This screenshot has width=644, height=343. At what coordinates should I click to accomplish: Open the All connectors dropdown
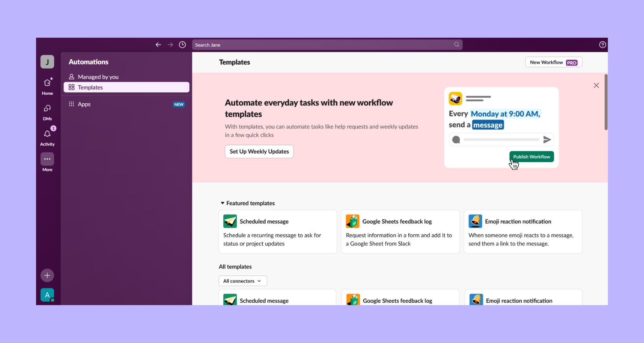click(x=243, y=281)
